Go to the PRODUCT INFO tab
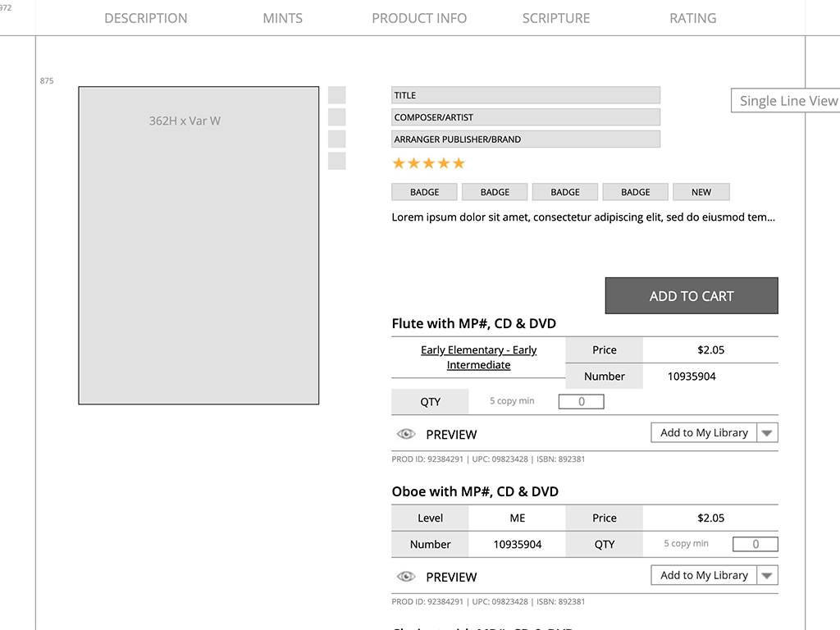This screenshot has height=630, width=840. tap(419, 18)
